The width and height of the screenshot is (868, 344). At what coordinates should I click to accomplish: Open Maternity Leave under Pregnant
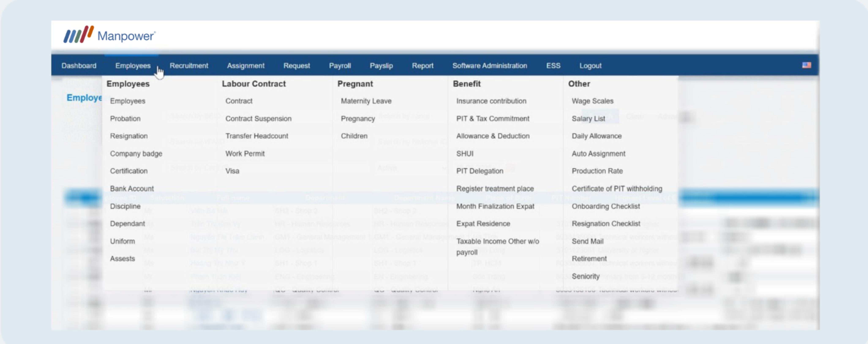tap(366, 101)
